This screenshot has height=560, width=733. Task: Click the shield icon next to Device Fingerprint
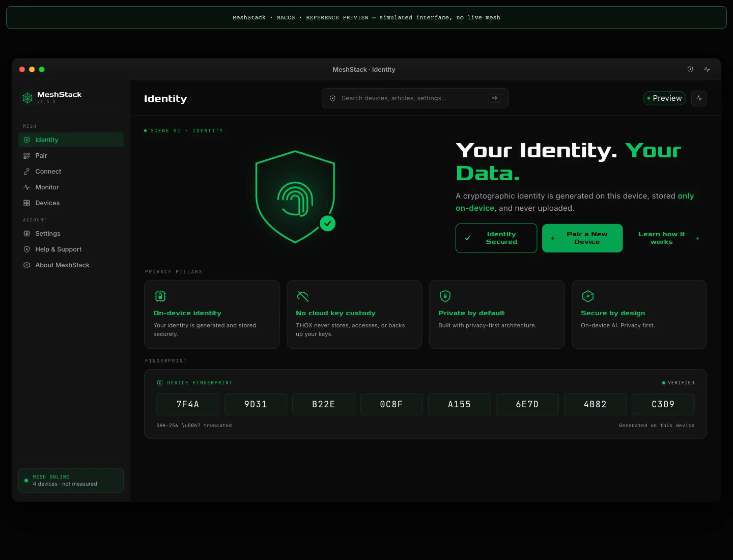click(x=160, y=383)
